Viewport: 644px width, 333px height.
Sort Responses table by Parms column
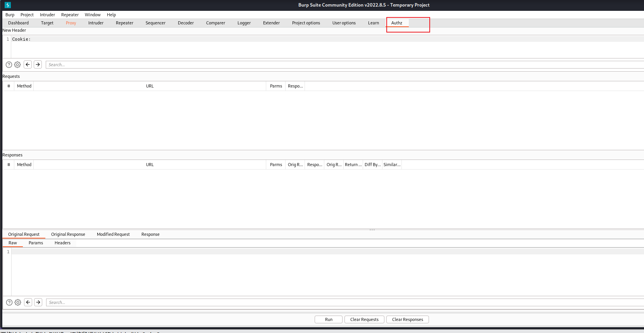(276, 165)
